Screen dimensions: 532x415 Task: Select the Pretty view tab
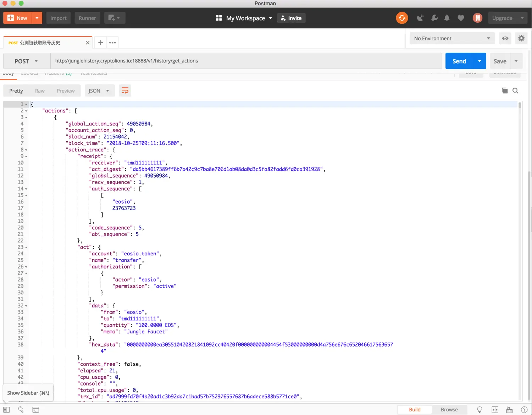point(16,91)
